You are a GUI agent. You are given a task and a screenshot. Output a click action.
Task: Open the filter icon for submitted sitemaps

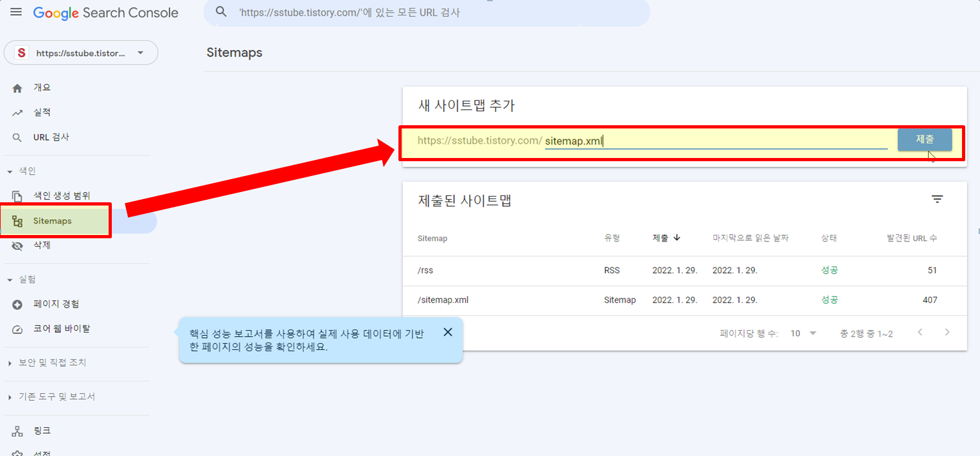point(938,200)
